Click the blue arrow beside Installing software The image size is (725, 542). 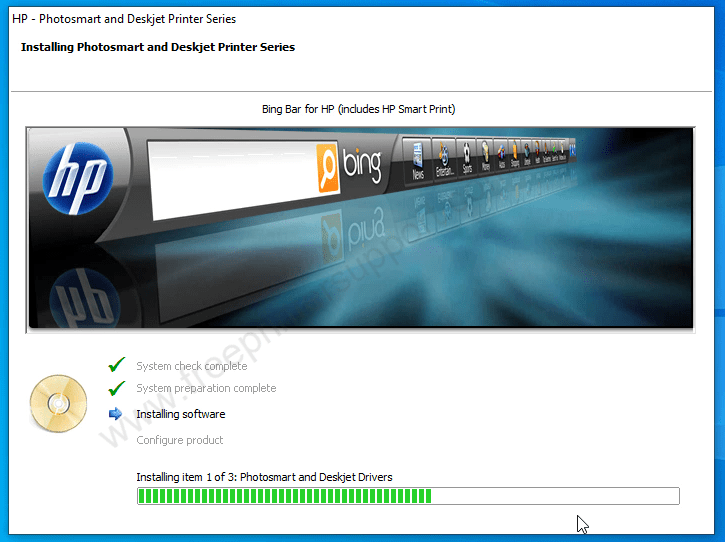116,413
